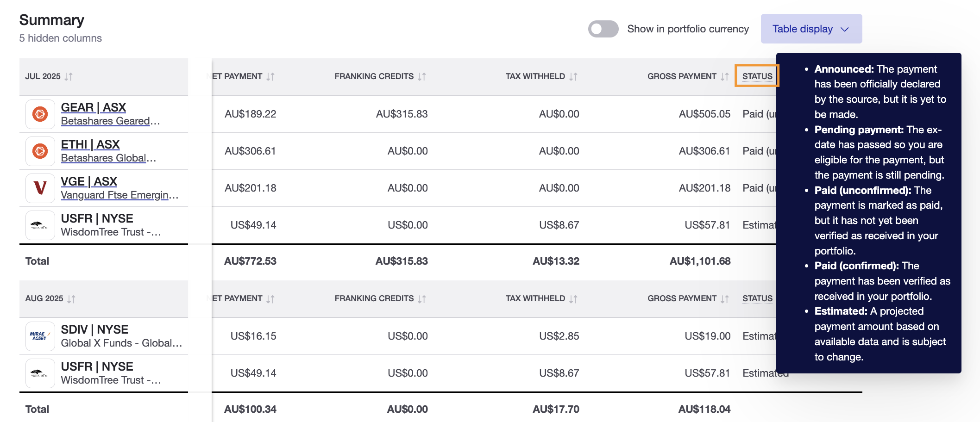Open the GEAR | ASX holding page
The image size is (980, 422).
[x=93, y=107]
